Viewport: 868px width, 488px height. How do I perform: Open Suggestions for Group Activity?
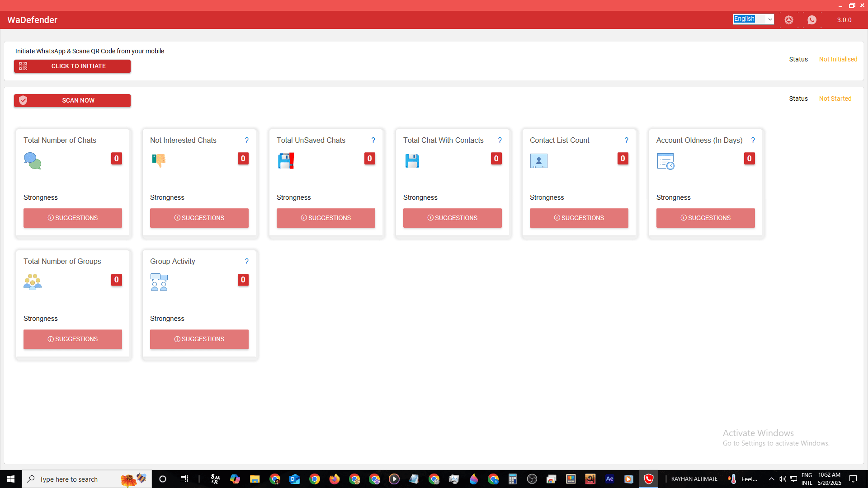click(199, 339)
